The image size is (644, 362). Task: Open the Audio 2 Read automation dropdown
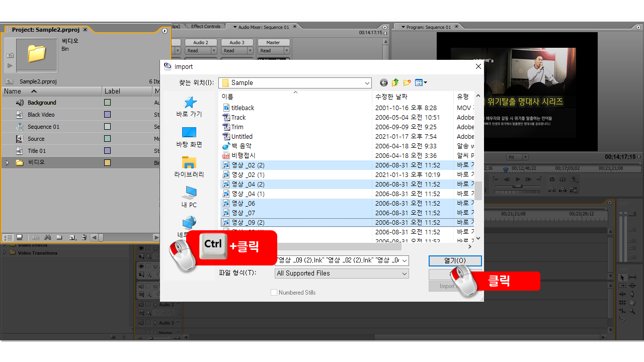coord(213,51)
